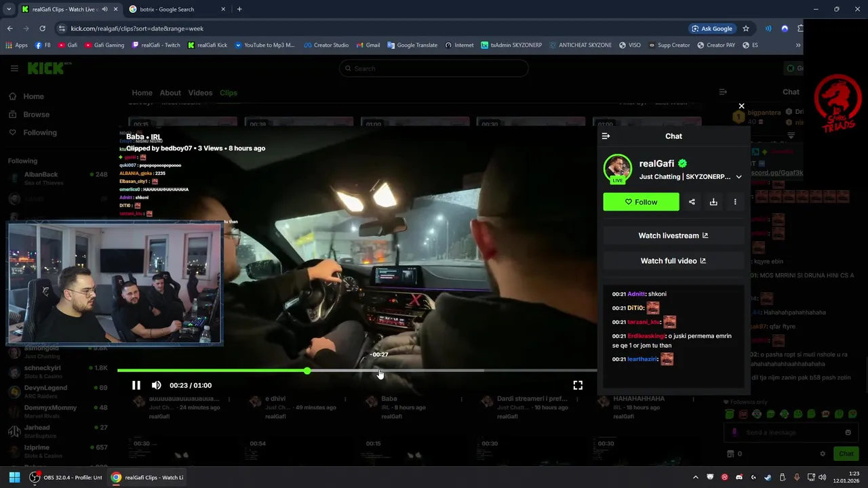This screenshot has width=868, height=488.
Task: Open OBS from the taskbar
Action: click(66, 477)
